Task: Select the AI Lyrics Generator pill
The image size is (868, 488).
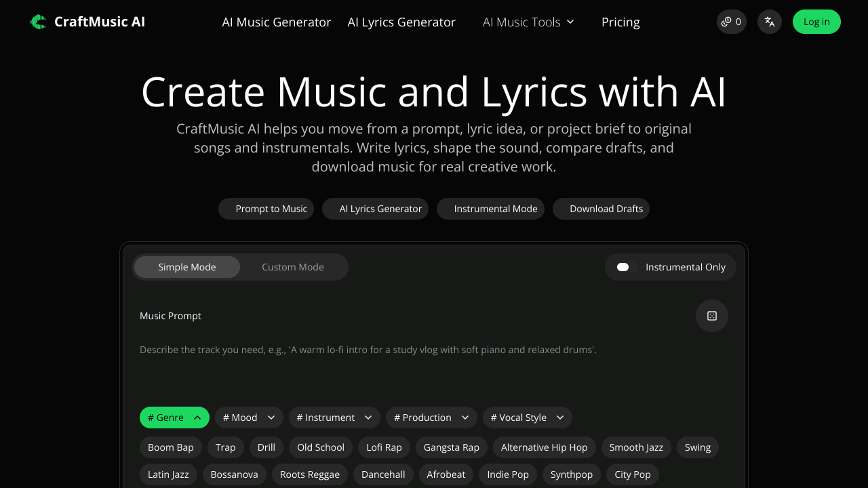Action: point(375,209)
